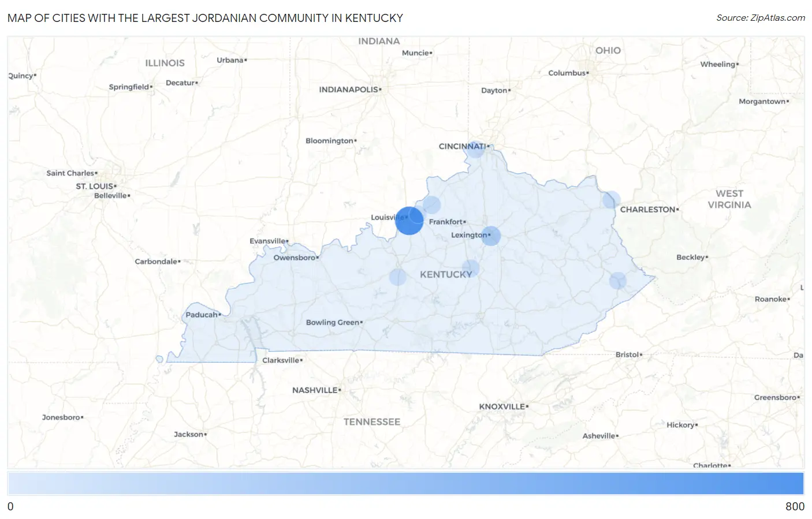This screenshot has width=812, height=519.
Task: Click the Bristol city label
Action: pyautogui.click(x=628, y=354)
